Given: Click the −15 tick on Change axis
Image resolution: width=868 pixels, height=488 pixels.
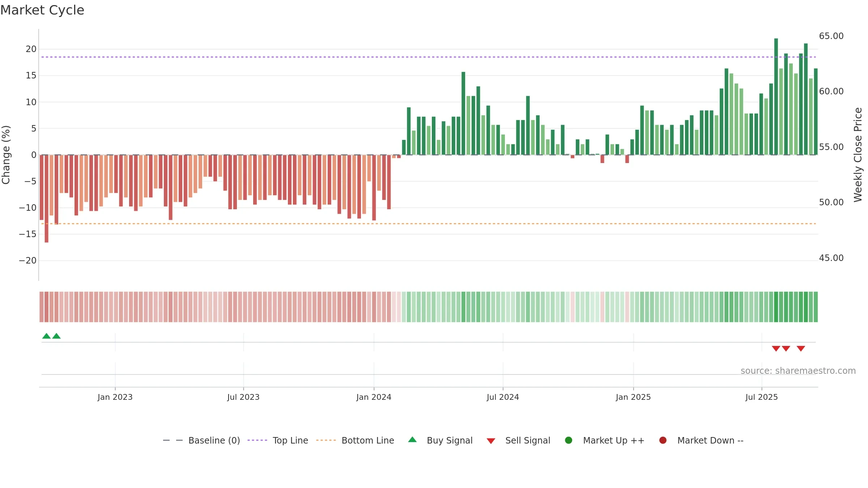Looking at the screenshot, I should click(x=28, y=234).
